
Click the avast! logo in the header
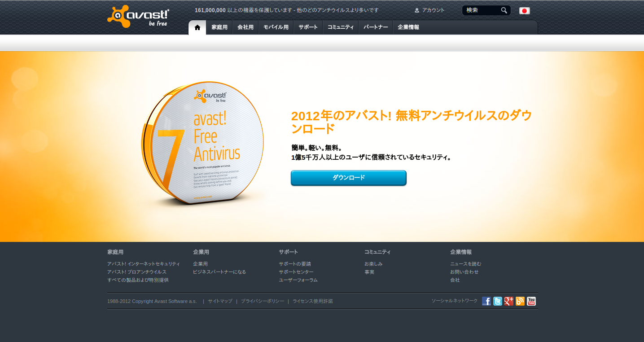138,16
